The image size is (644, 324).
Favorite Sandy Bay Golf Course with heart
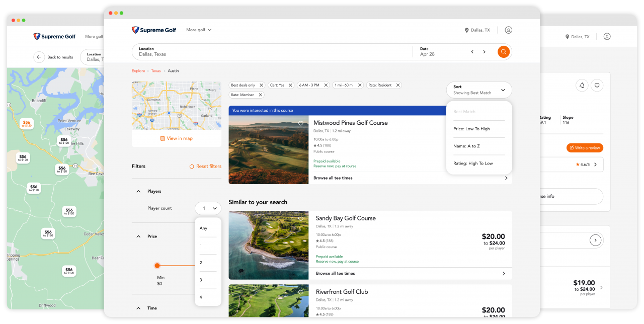(x=301, y=219)
